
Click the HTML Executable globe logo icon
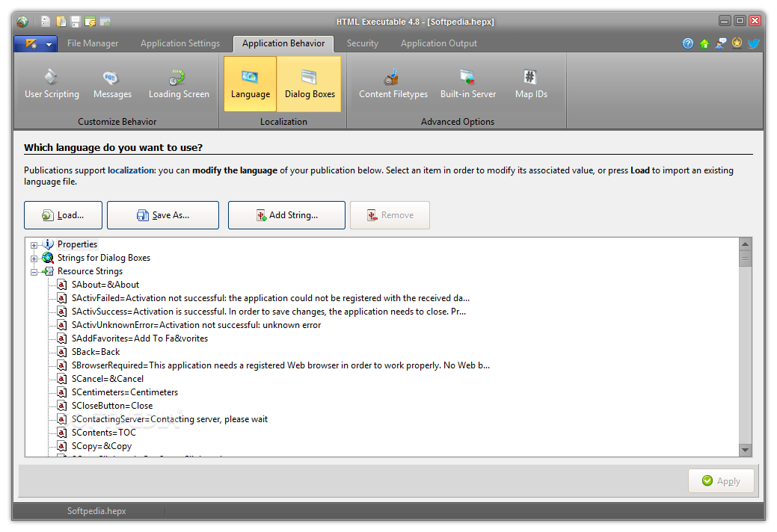[x=22, y=21]
